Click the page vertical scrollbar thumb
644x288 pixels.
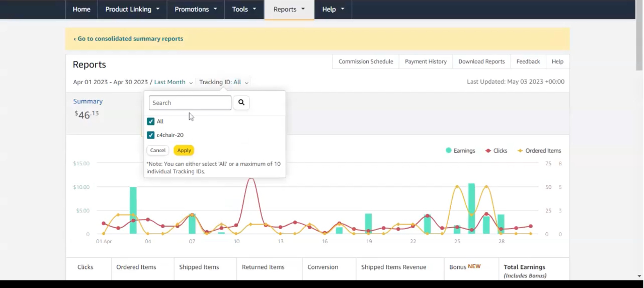coord(639,36)
